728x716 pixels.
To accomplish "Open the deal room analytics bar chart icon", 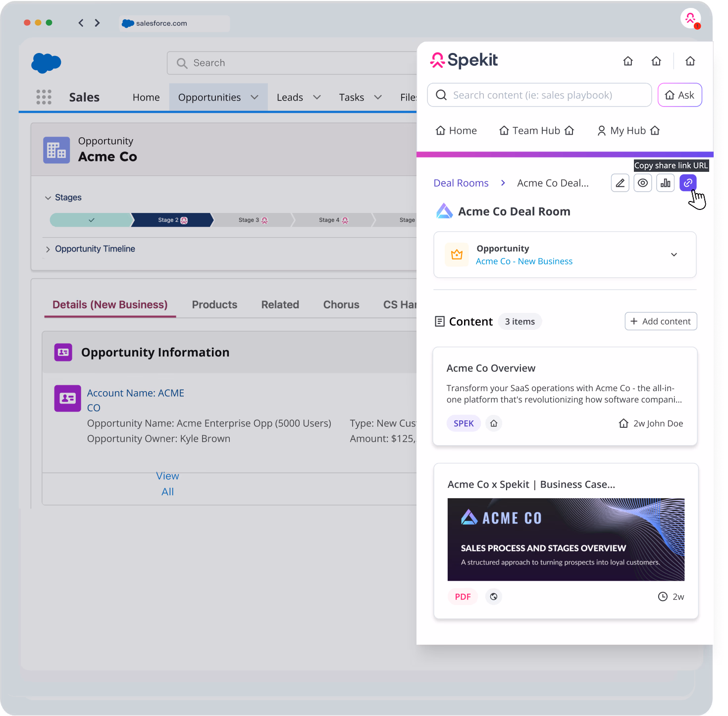I will (x=665, y=183).
